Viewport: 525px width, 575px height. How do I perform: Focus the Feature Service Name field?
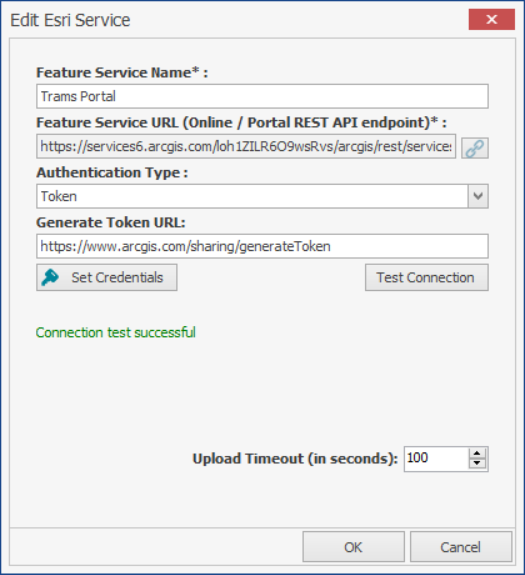pyautogui.click(x=262, y=96)
